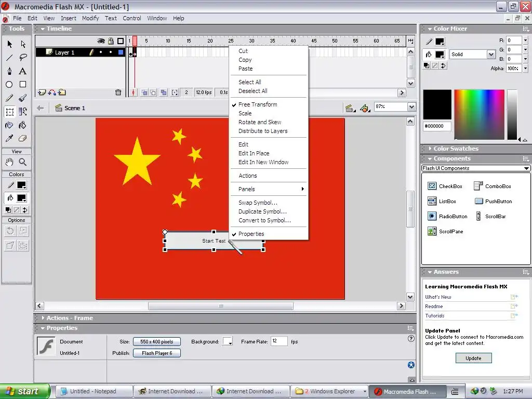
Task: Delete layer with trash icon
Action: [118, 92]
